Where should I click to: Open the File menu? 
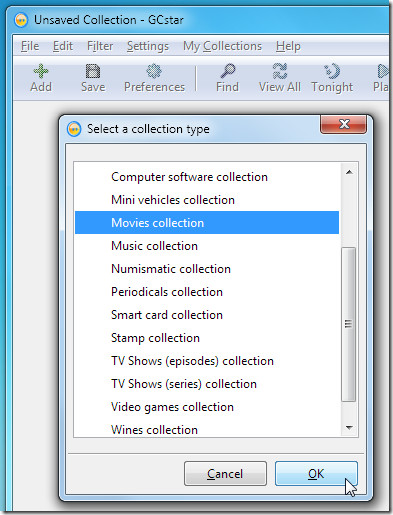coord(30,46)
